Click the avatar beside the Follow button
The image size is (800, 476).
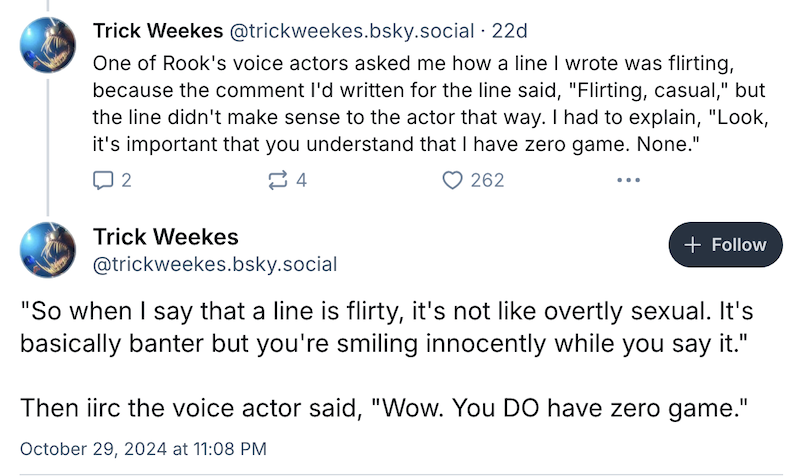pyautogui.click(x=48, y=249)
